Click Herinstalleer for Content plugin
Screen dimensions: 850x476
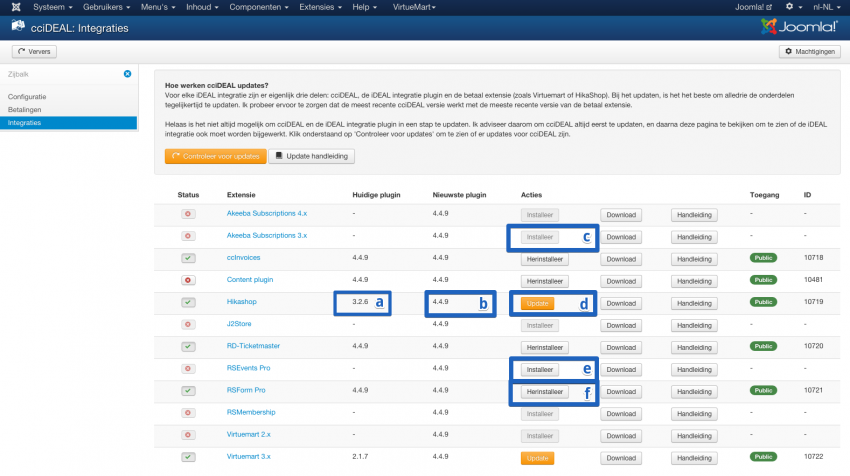click(545, 281)
